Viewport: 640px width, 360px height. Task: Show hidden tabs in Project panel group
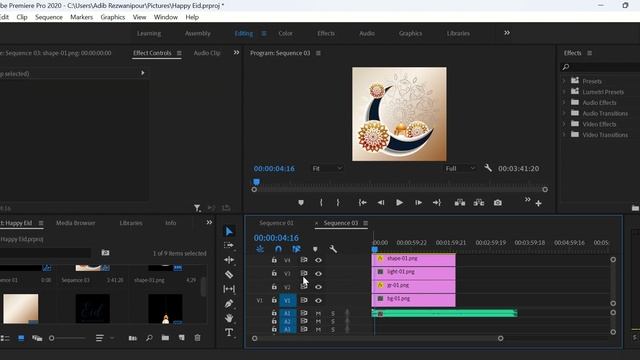coord(209,222)
